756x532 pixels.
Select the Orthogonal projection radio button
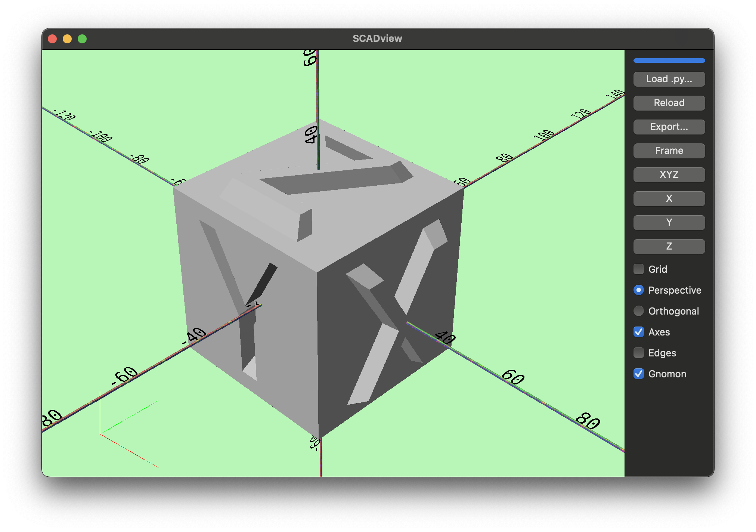tap(638, 311)
